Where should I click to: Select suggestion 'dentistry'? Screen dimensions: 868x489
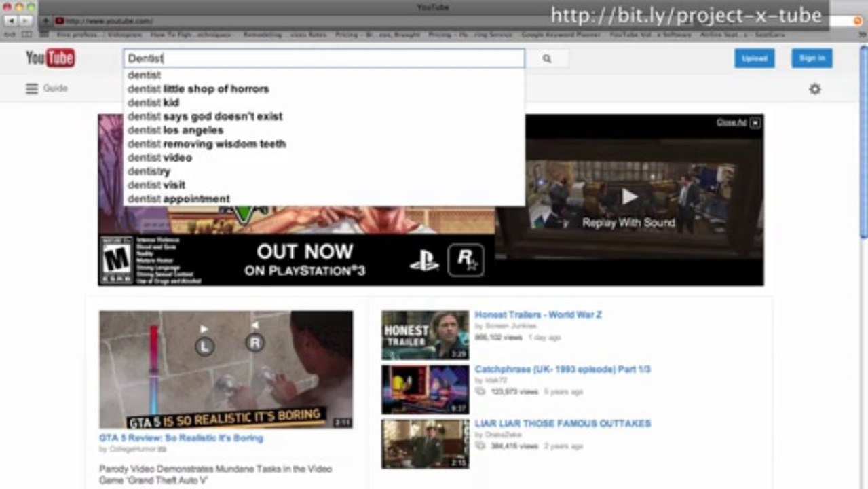click(x=324, y=171)
